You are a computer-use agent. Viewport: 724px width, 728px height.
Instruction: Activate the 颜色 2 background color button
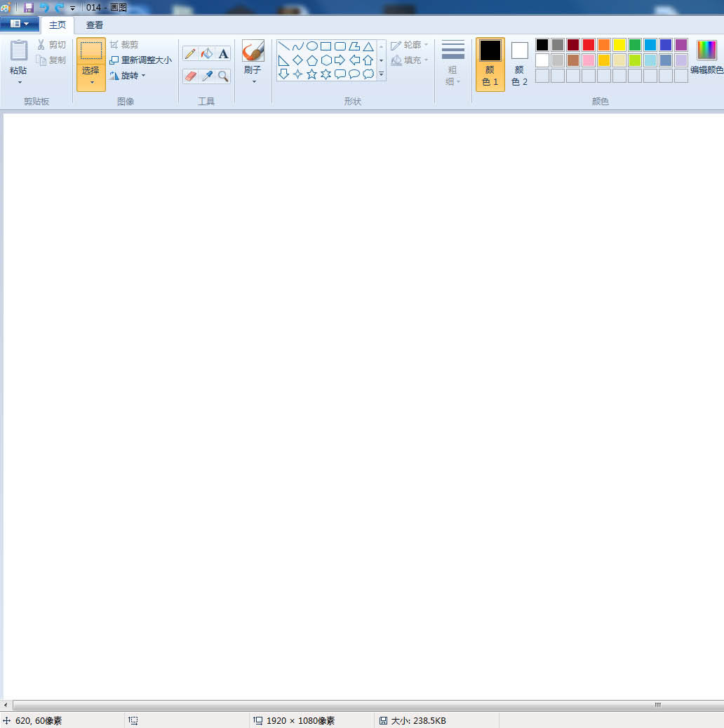pyautogui.click(x=519, y=64)
